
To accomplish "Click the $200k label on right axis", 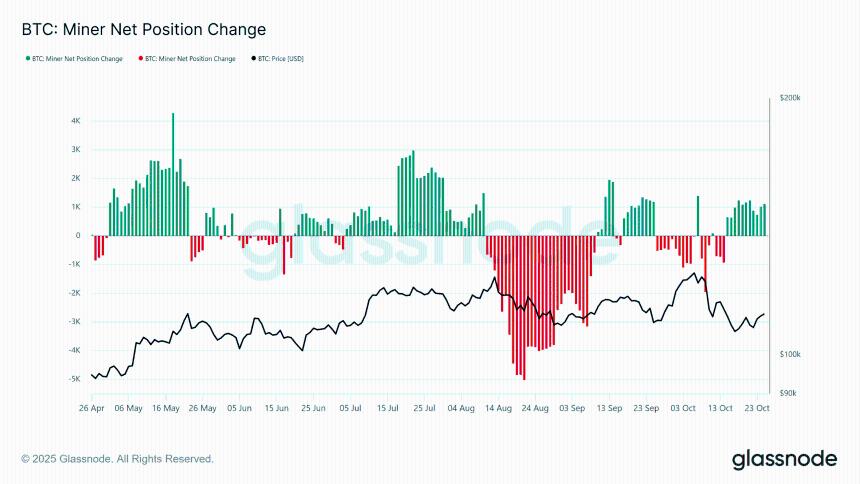I will click(x=790, y=98).
